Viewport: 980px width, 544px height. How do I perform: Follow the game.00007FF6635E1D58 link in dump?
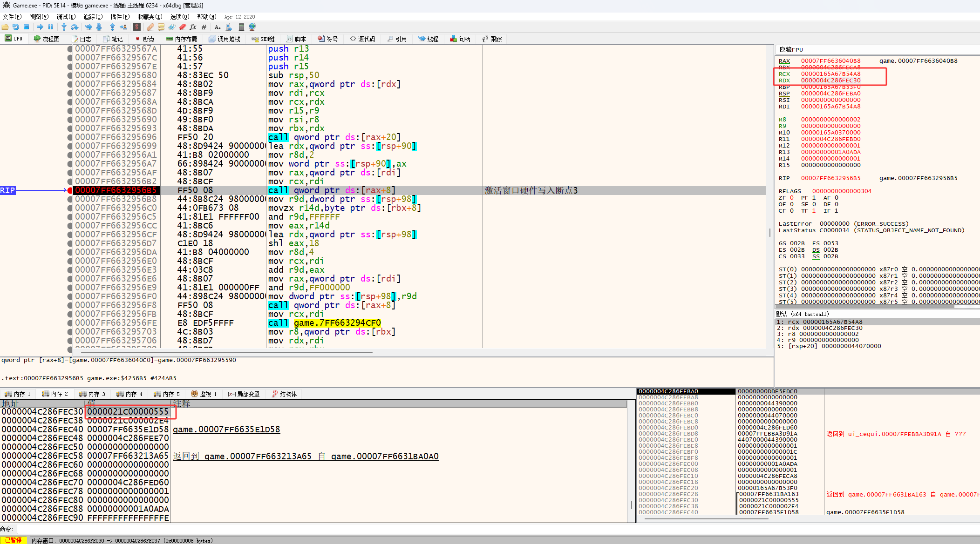(x=226, y=430)
